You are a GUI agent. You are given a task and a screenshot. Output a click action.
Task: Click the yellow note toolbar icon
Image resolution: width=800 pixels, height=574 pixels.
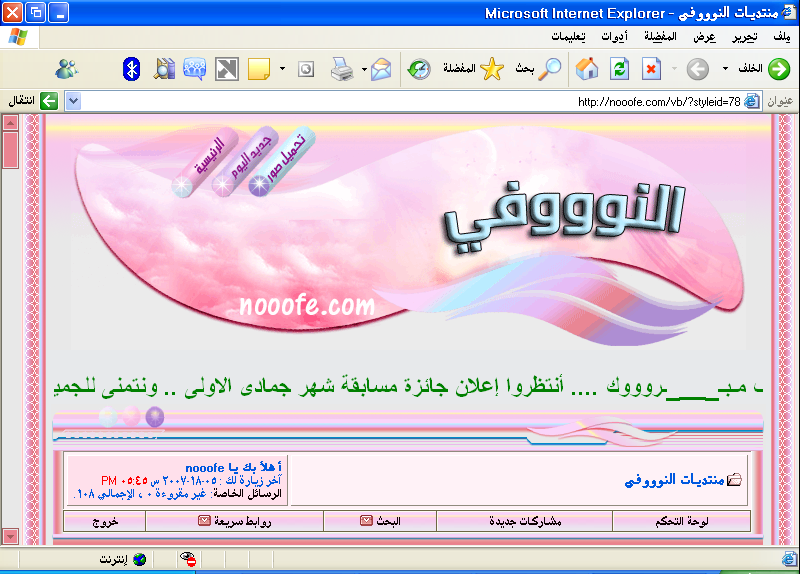click(258, 69)
